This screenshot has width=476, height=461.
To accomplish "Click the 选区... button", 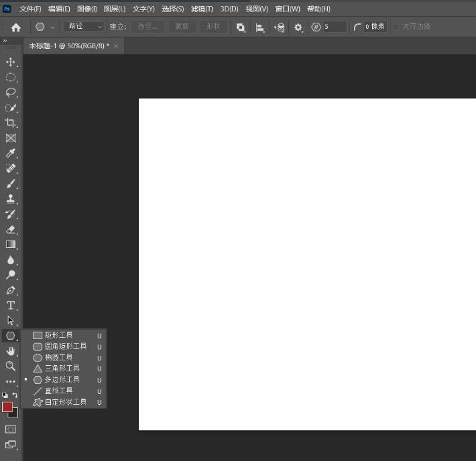I will pos(147,27).
